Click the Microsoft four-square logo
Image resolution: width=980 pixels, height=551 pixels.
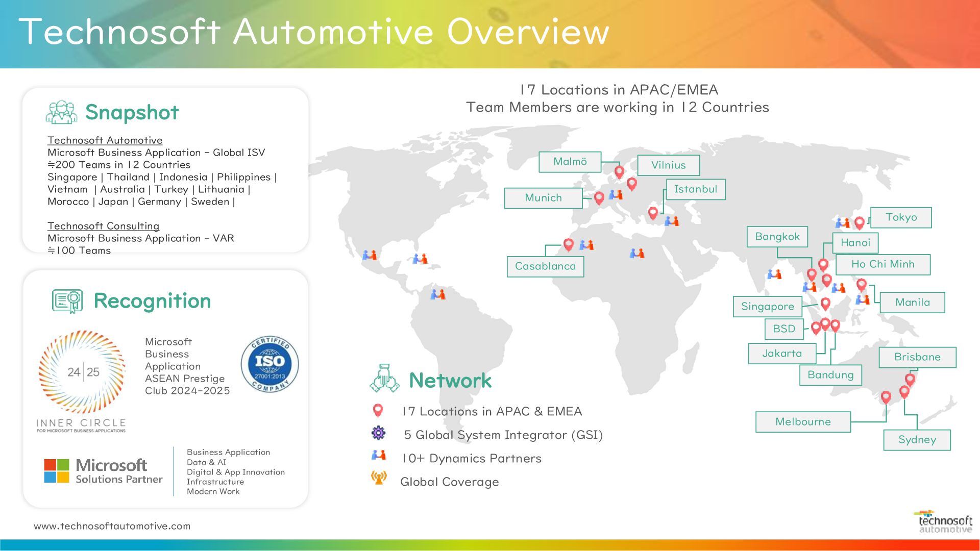click(57, 471)
